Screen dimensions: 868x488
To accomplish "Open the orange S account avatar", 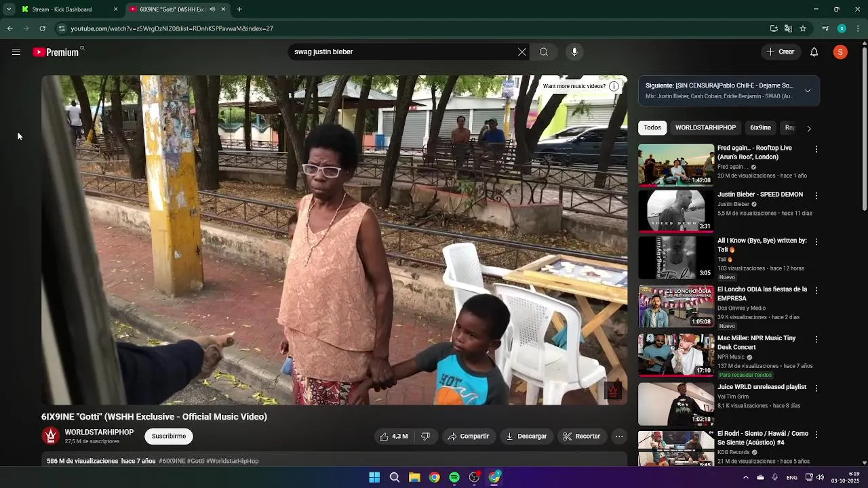I will pos(840,52).
